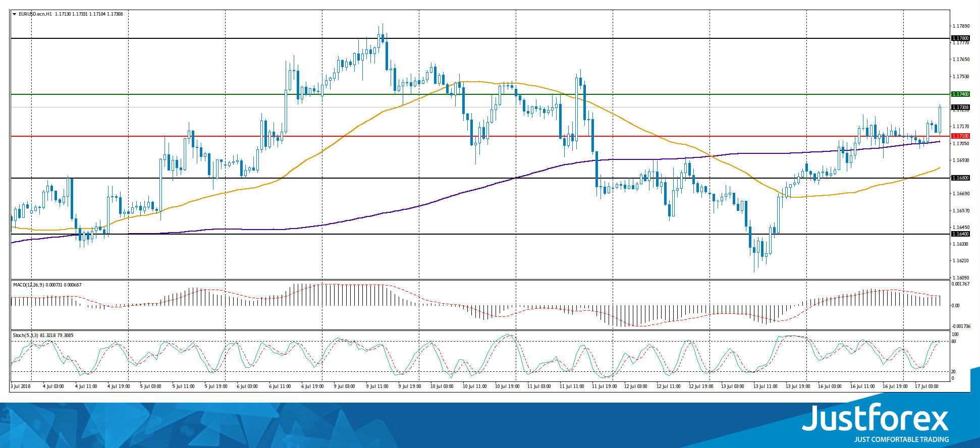Click the red horizontal line at 1.17100

coord(479,136)
